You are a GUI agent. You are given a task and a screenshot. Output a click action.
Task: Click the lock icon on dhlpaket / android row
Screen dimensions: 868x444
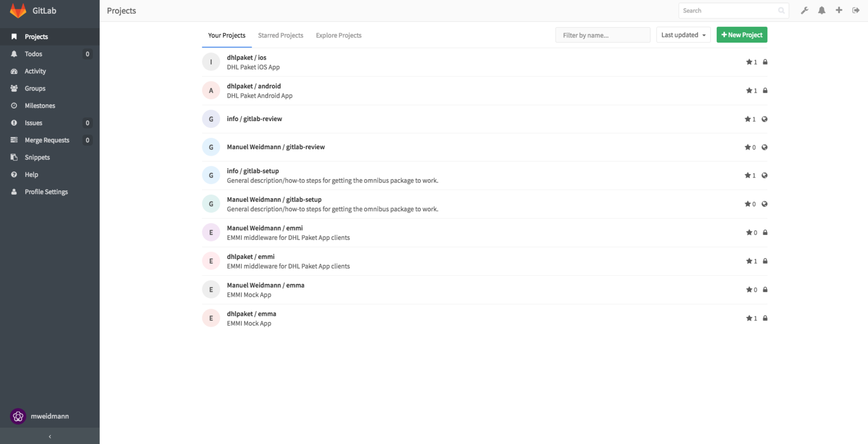tap(765, 91)
